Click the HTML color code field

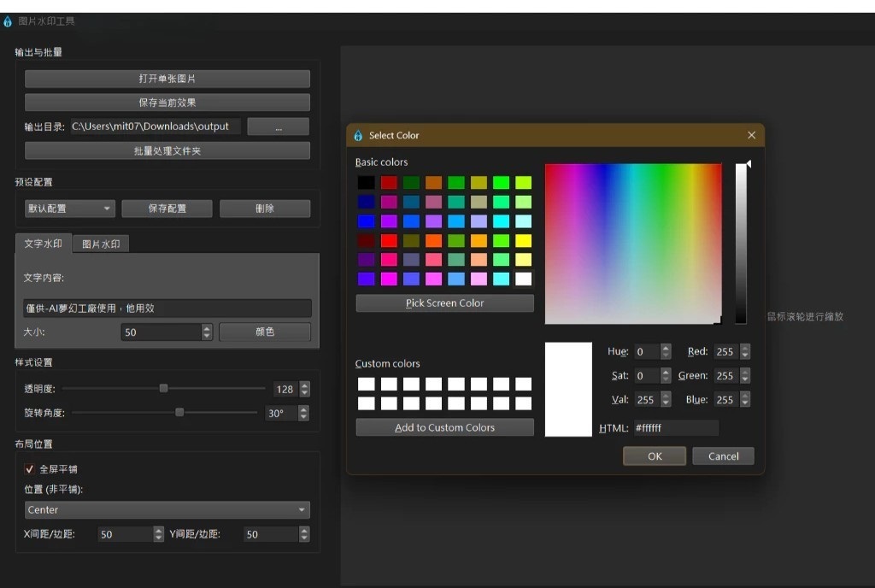[x=674, y=427]
